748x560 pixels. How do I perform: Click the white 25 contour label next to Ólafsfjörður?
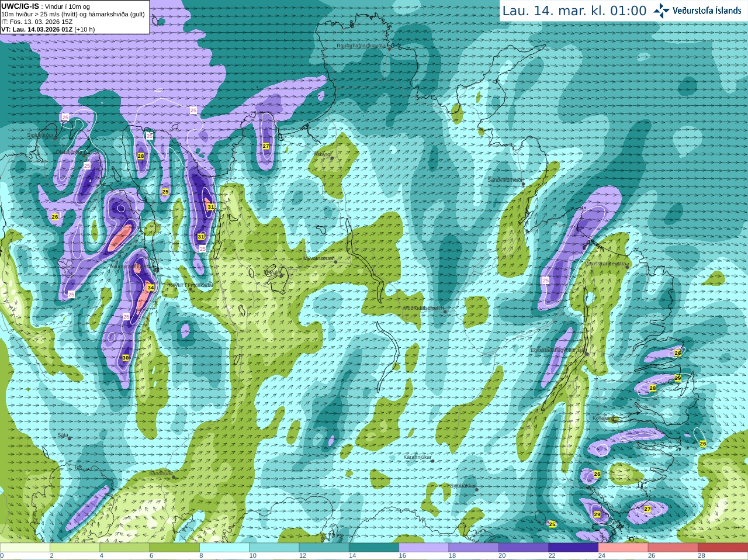pyautogui.click(x=87, y=166)
